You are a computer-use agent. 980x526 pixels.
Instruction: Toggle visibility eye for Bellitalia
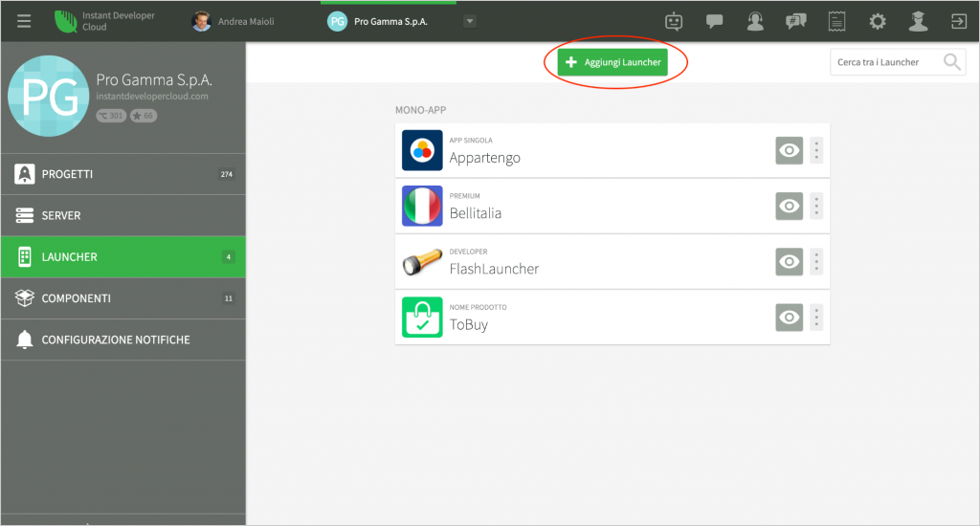(789, 207)
